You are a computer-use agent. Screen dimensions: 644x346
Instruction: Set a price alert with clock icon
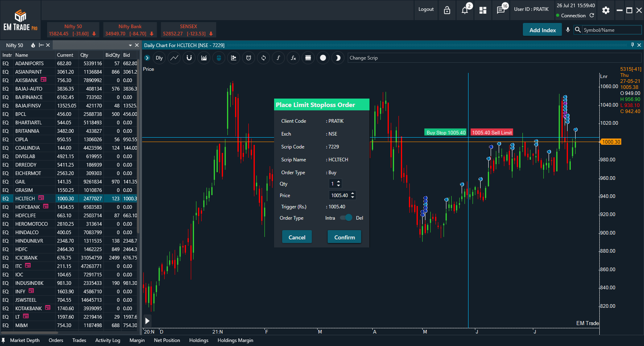[x=249, y=58]
